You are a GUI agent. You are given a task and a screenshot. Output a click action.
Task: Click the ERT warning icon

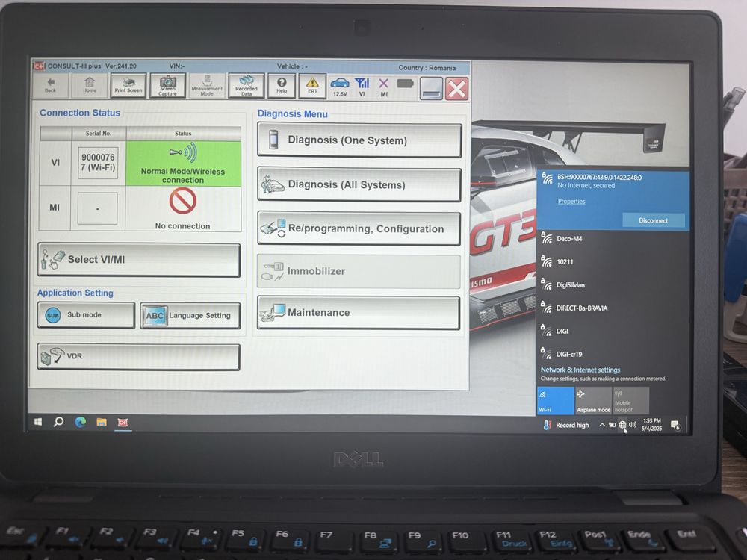click(312, 86)
